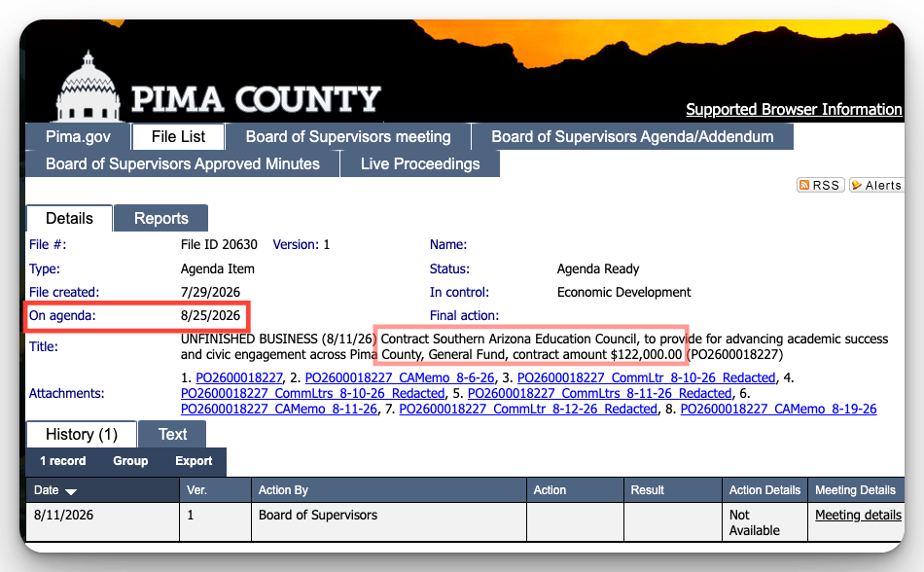Click the 1 record label
Image resolution: width=924 pixels, height=572 pixels.
62,461
